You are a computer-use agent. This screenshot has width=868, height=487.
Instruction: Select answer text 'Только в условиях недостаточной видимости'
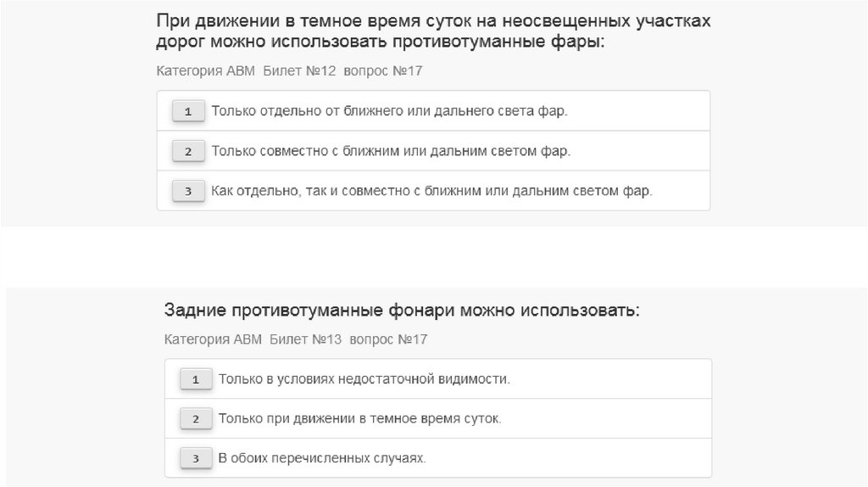(x=364, y=379)
